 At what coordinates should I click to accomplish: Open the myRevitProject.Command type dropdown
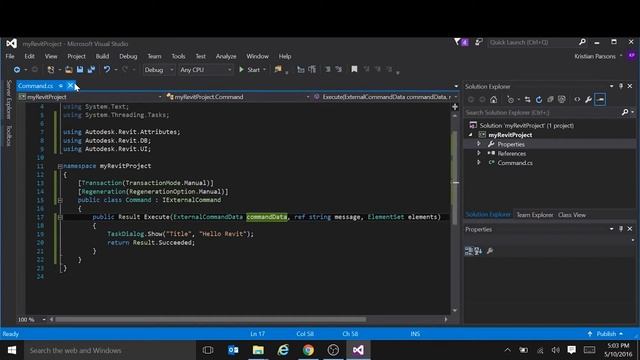tap(238, 97)
